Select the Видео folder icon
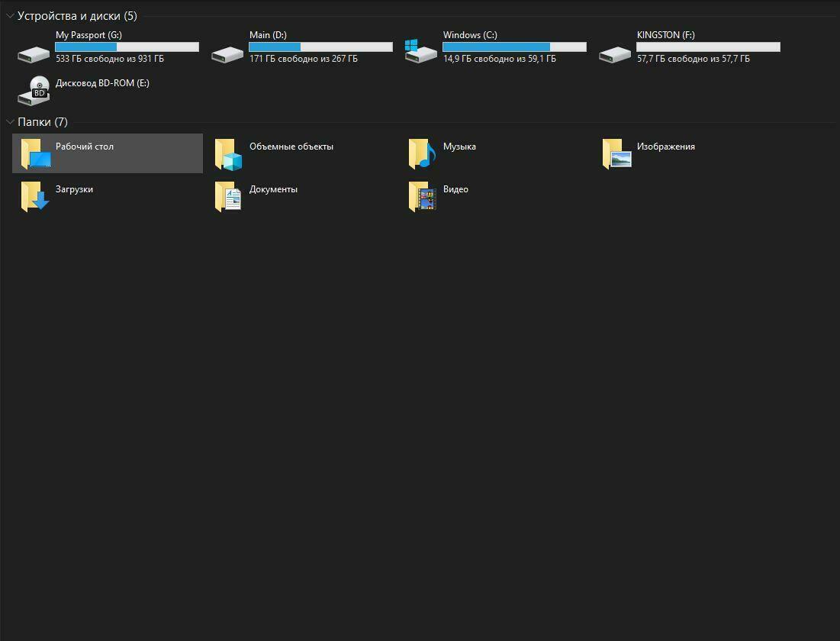Viewport: 840px width, 641px height. click(x=423, y=196)
